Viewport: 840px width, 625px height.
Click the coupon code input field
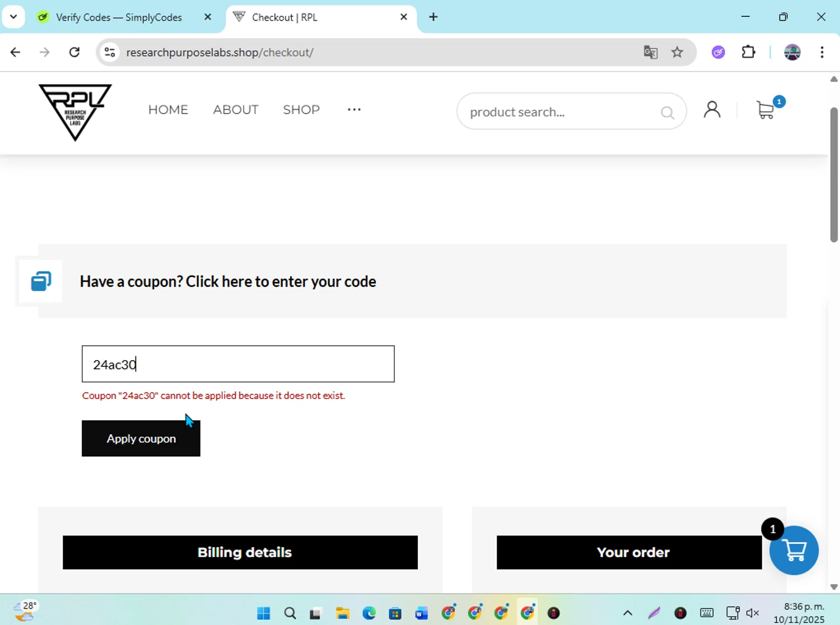coord(238,364)
